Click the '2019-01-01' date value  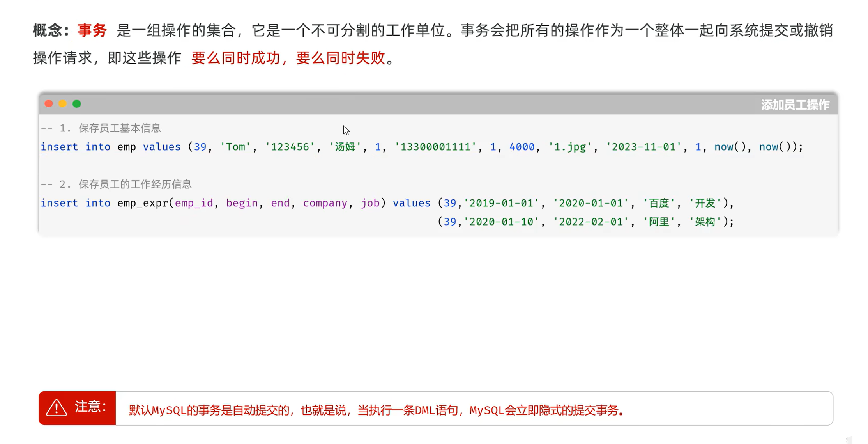[501, 203]
